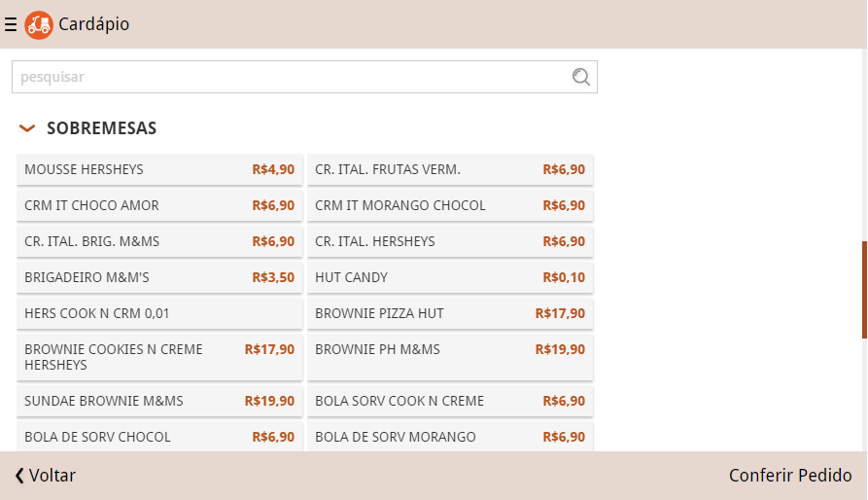
Task: Select BROWNIE PIZZA HUT item
Action: [450, 313]
